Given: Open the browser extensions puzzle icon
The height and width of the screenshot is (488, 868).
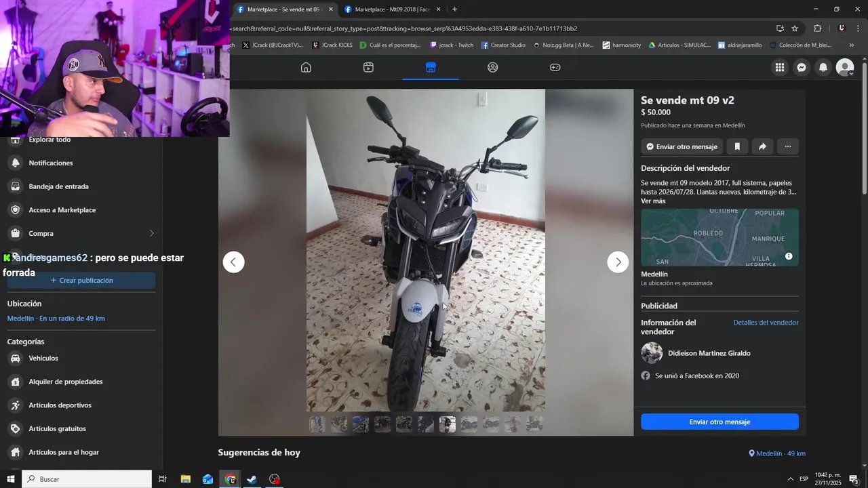Looking at the screenshot, I should click(817, 28).
